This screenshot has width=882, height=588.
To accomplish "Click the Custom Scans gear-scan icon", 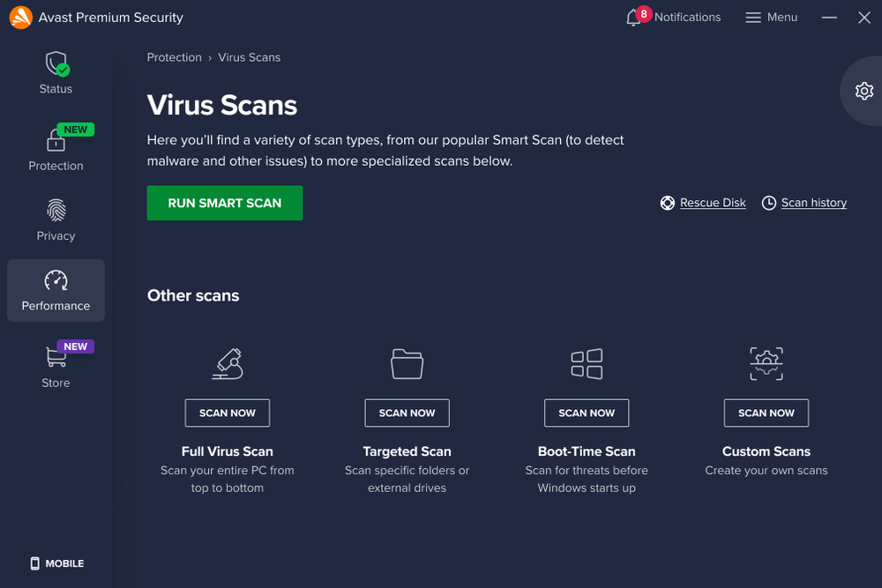I will click(x=766, y=363).
